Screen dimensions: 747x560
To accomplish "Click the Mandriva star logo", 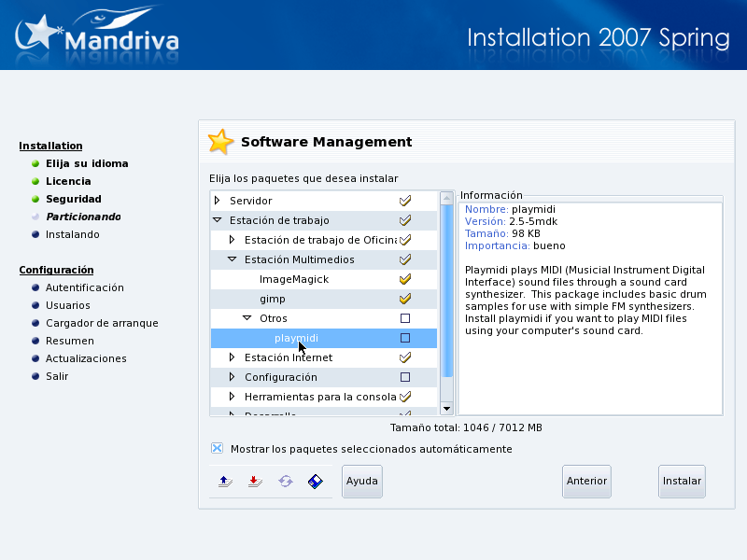I will 39,35.
